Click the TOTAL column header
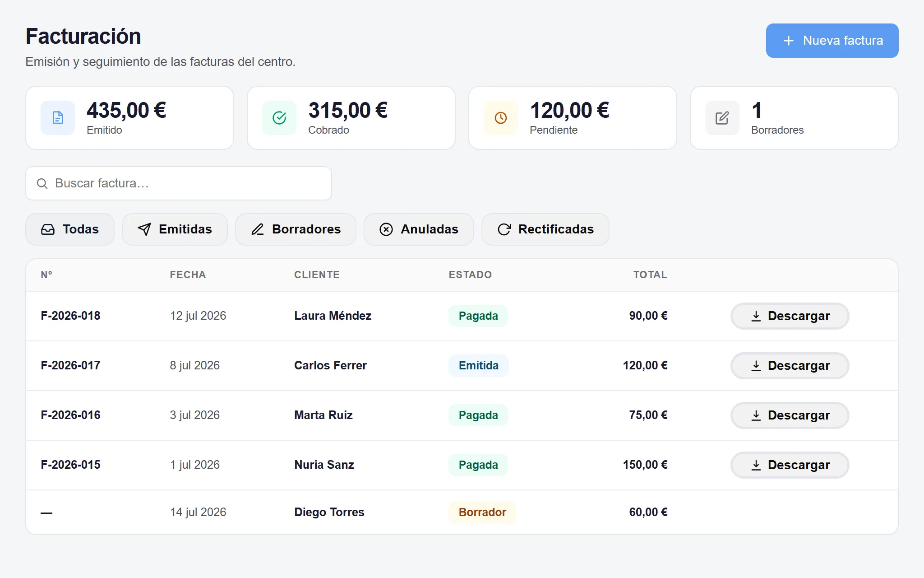Image resolution: width=924 pixels, height=578 pixels. (650, 275)
